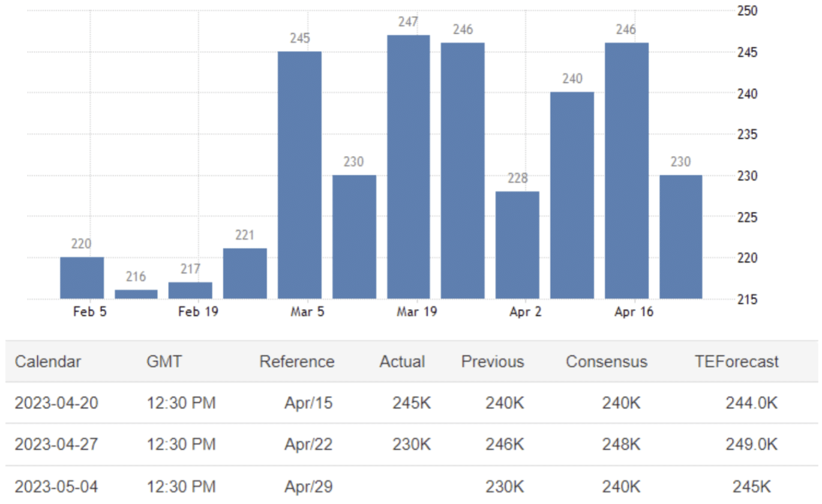
Task: Open the 2023-04-27 calendar row
Action: pyautogui.click(x=56, y=445)
